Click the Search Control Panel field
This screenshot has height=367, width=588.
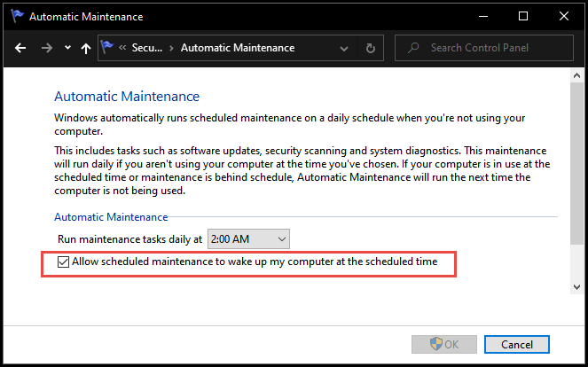click(483, 48)
